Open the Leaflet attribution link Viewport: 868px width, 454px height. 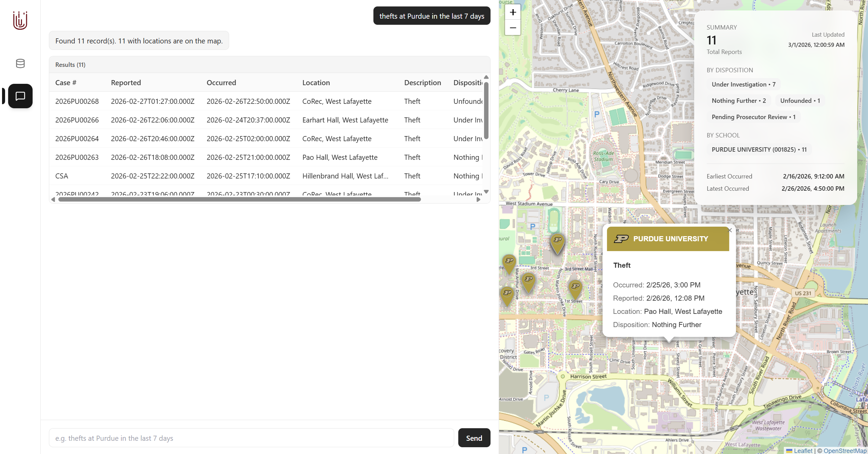point(803,451)
